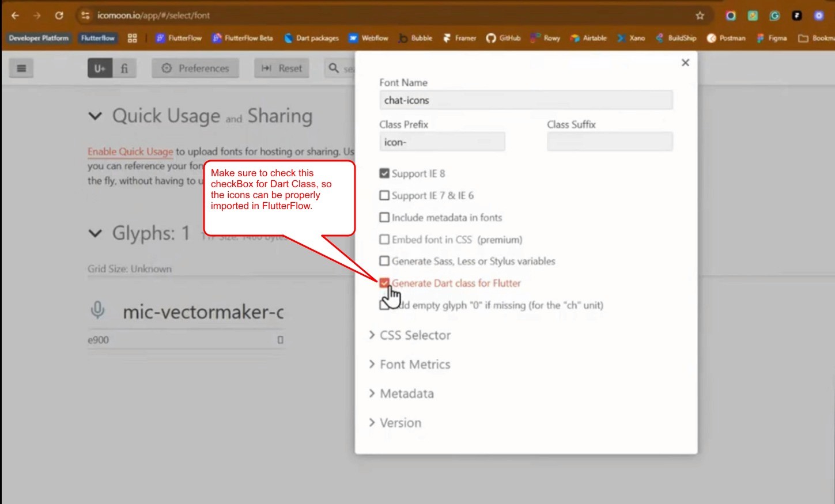Open the Rowy bookmark

coord(545,38)
